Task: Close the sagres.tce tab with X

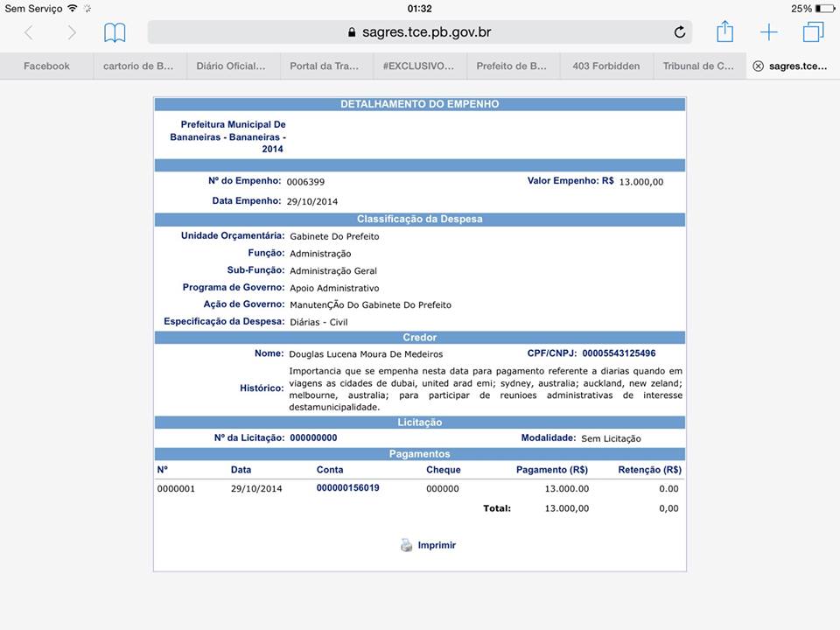Action: pyautogui.click(x=758, y=66)
